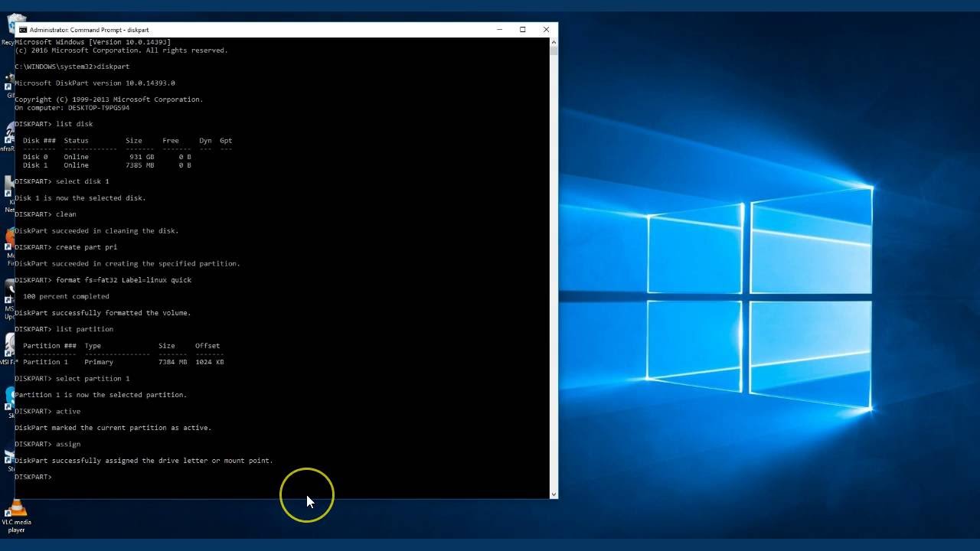Select the partially hidden Firefox desktop icon
The width and height of the screenshot is (980, 551).
tap(8, 246)
